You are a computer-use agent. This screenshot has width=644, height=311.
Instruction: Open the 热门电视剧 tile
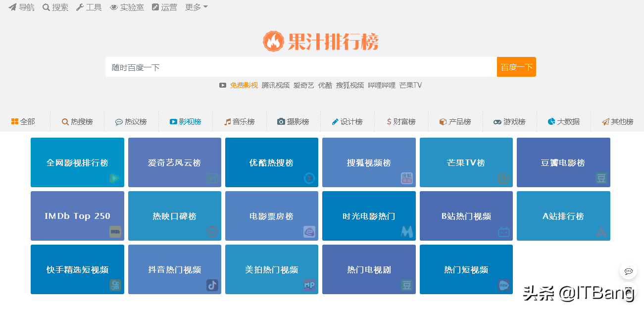point(369,269)
